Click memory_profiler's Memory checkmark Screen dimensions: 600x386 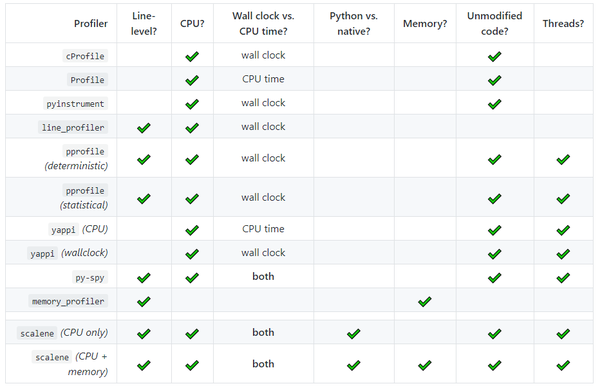pyautogui.click(x=424, y=302)
